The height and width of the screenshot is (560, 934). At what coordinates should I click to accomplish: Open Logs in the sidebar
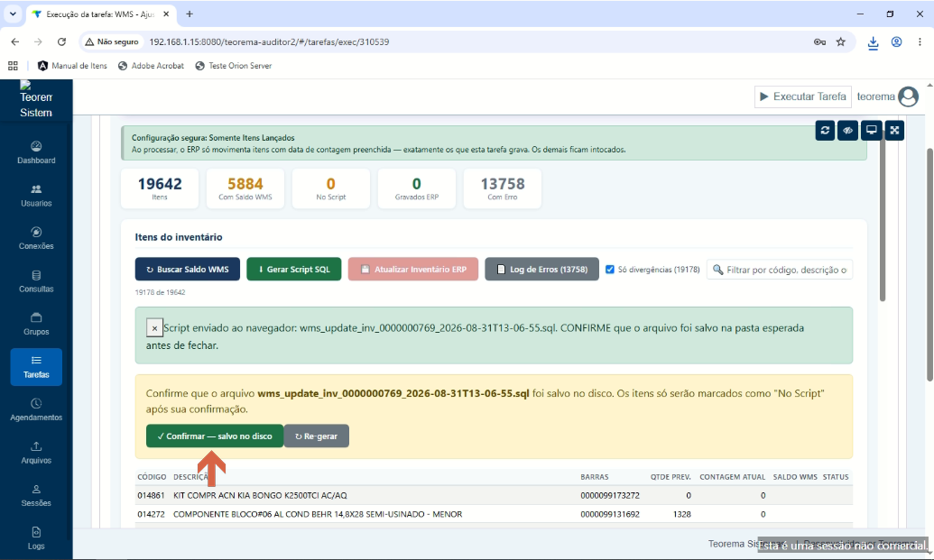(36, 538)
